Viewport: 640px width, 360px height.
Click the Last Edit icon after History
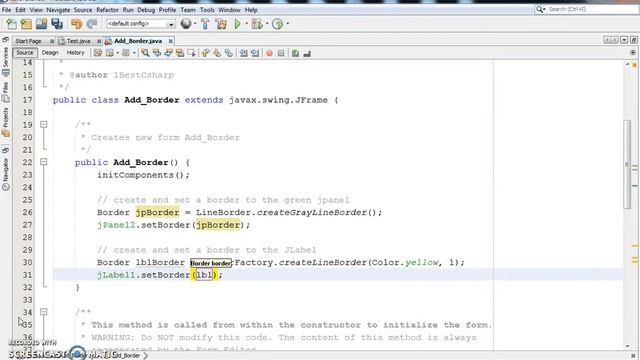click(x=98, y=53)
